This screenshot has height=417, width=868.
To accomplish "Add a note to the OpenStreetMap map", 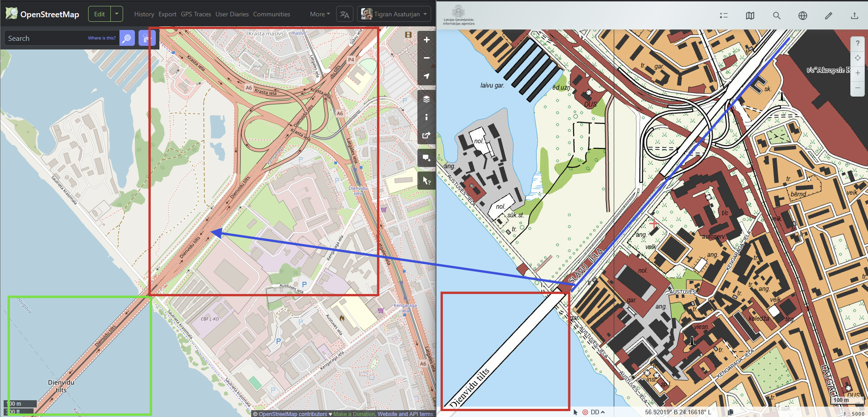I will pyautogui.click(x=426, y=158).
